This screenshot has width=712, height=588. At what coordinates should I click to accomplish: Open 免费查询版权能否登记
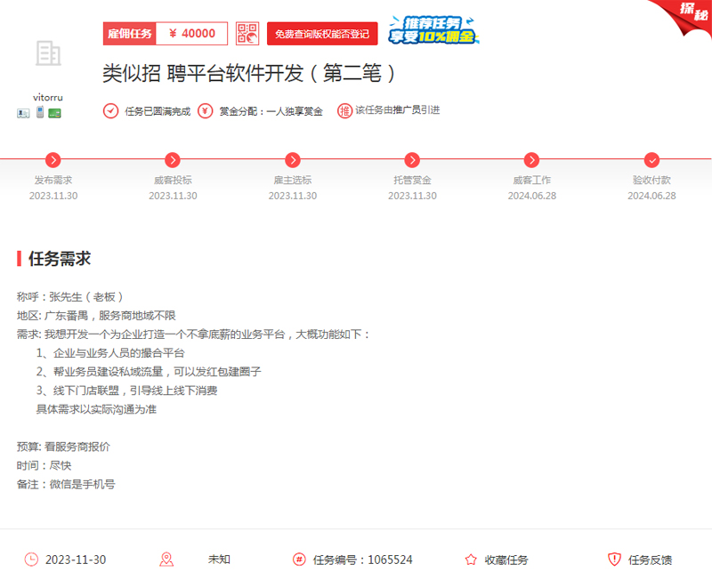pyautogui.click(x=324, y=33)
